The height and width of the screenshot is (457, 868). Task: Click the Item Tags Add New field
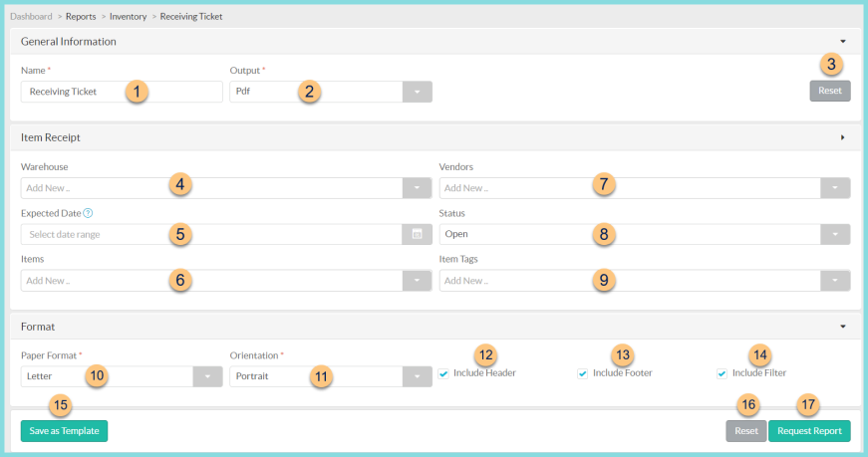pyautogui.click(x=630, y=281)
